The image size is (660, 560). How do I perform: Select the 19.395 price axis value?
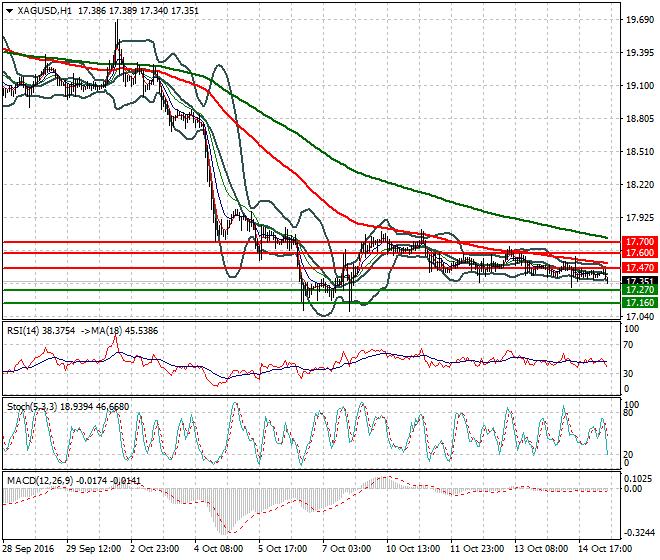(640, 53)
